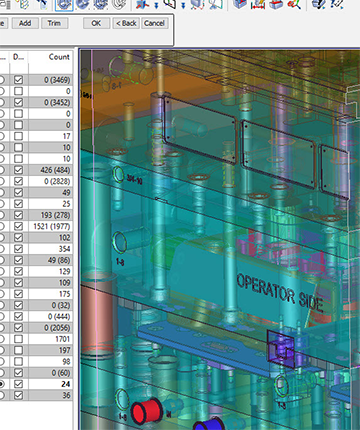Click the D... column header
The image size is (360, 430).
(x=18, y=57)
